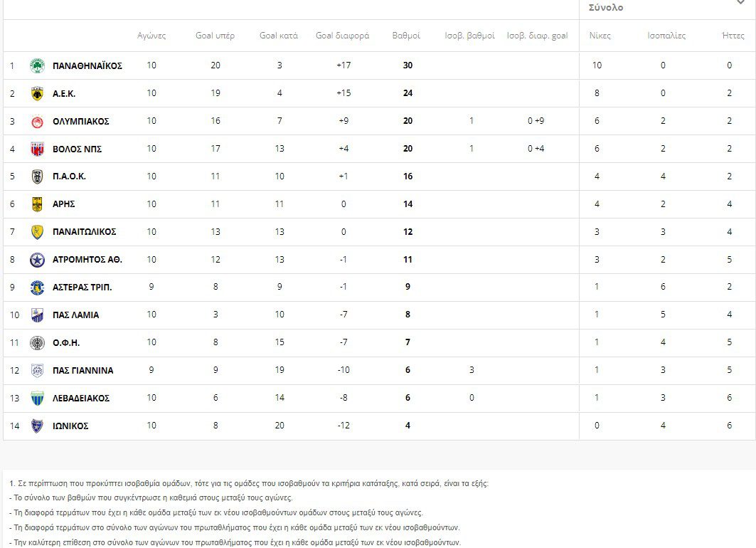
Task: Expand the Σύνολο dropdown arrow
Action: [740, 3]
